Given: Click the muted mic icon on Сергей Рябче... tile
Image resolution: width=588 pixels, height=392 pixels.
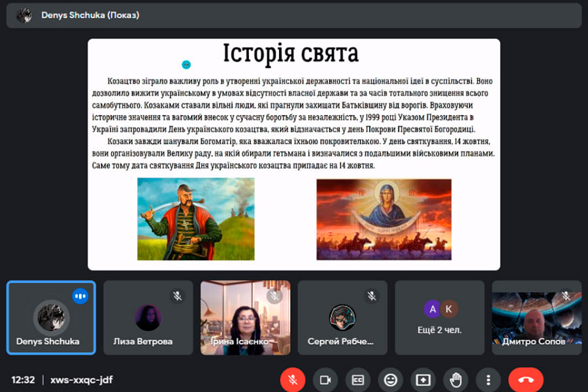Looking at the screenshot, I should click(x=372, y=296).
